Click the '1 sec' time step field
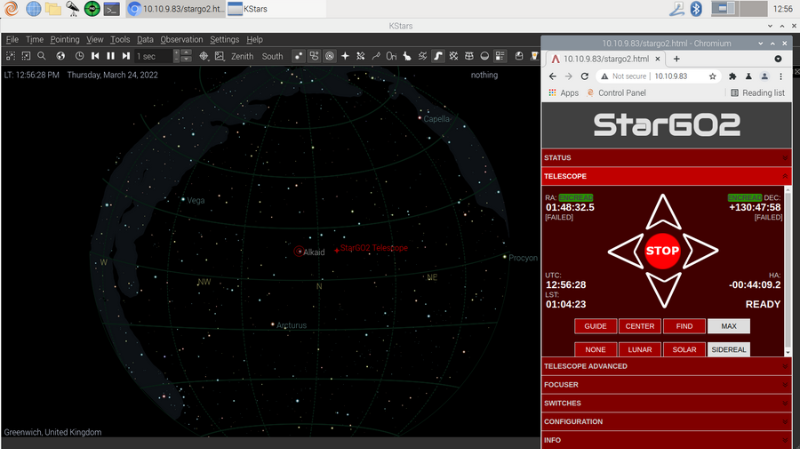 tap(154, 56)
